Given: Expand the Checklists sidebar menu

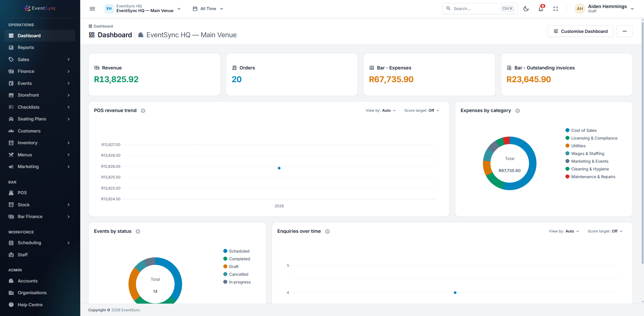Looking at the screenshot, I should click(40, 107).
